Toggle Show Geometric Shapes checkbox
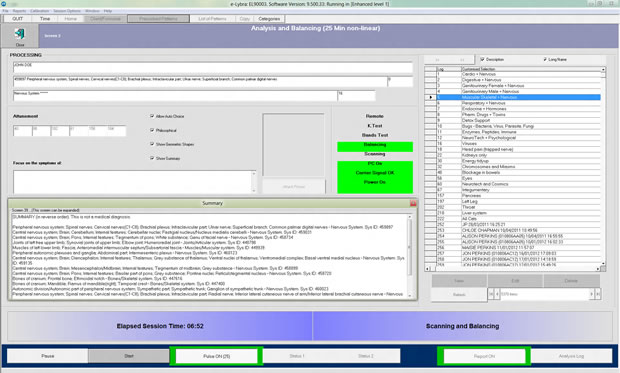620x373 pixels. click(x=152, y=144)
